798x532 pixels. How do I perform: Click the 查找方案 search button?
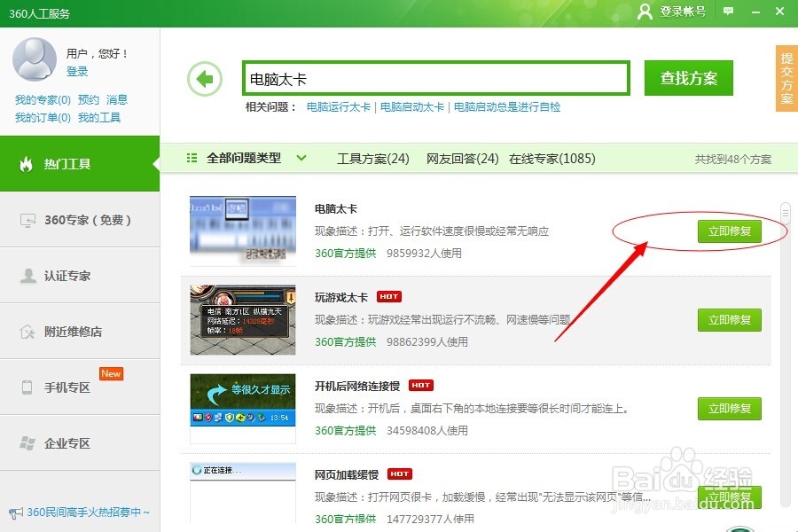coord(689,78)
